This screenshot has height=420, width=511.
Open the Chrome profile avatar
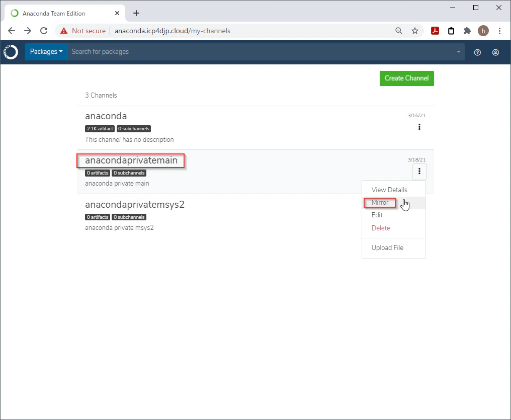(x=483, y=31)
